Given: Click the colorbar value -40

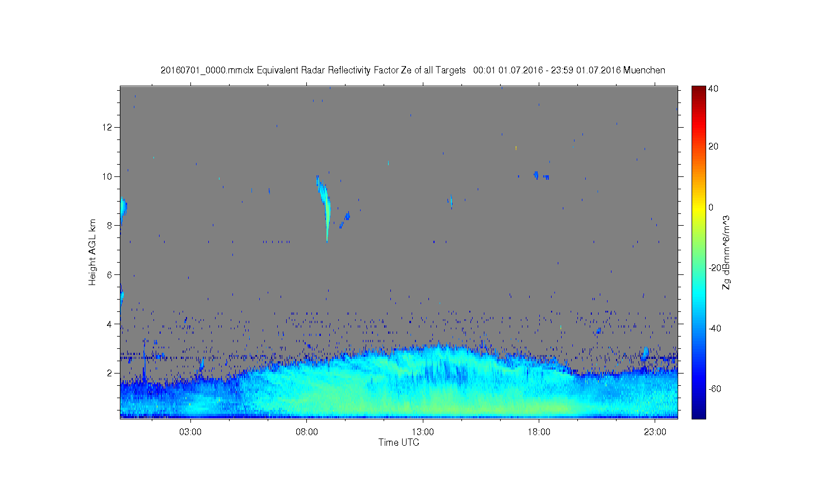Looking at the screenshot, I should [x=715, y=328].
